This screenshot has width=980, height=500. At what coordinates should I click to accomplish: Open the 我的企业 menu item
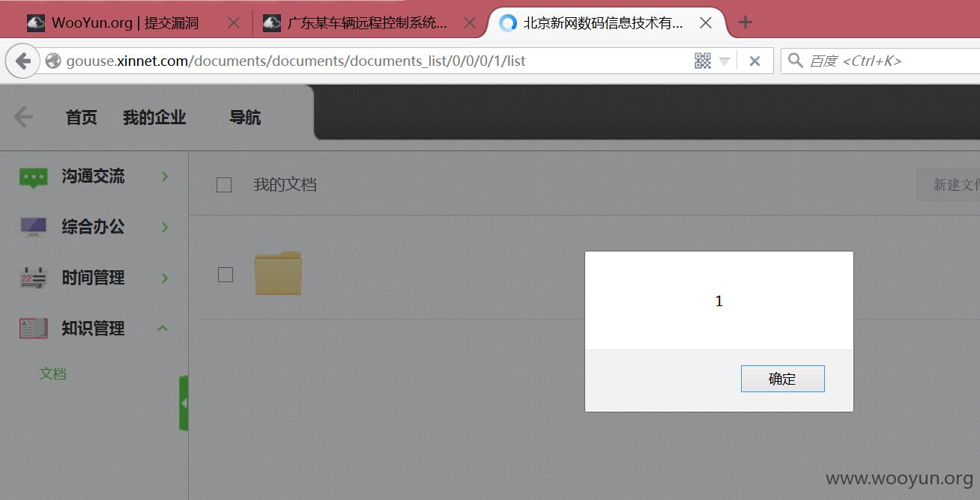point(154,118)
